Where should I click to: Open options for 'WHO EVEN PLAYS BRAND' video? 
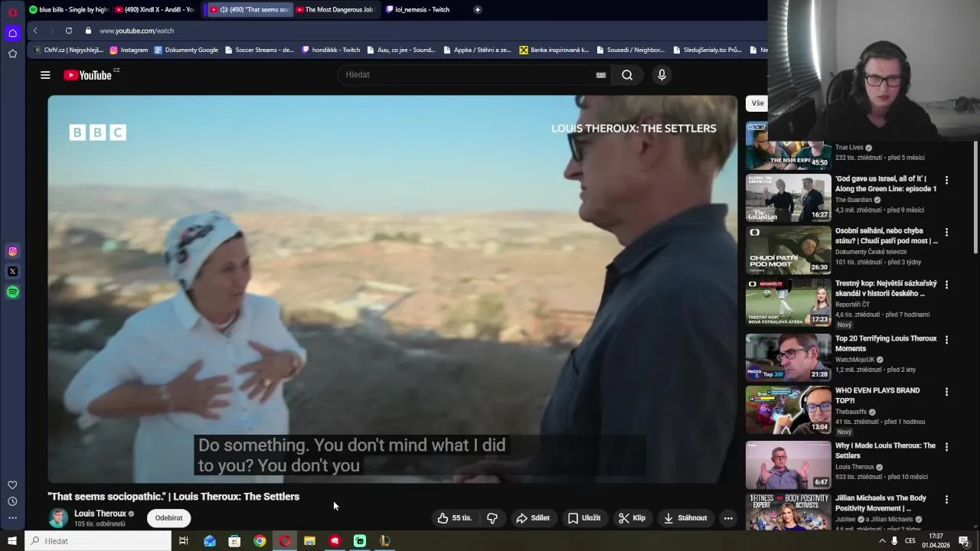tap(946, 392)
